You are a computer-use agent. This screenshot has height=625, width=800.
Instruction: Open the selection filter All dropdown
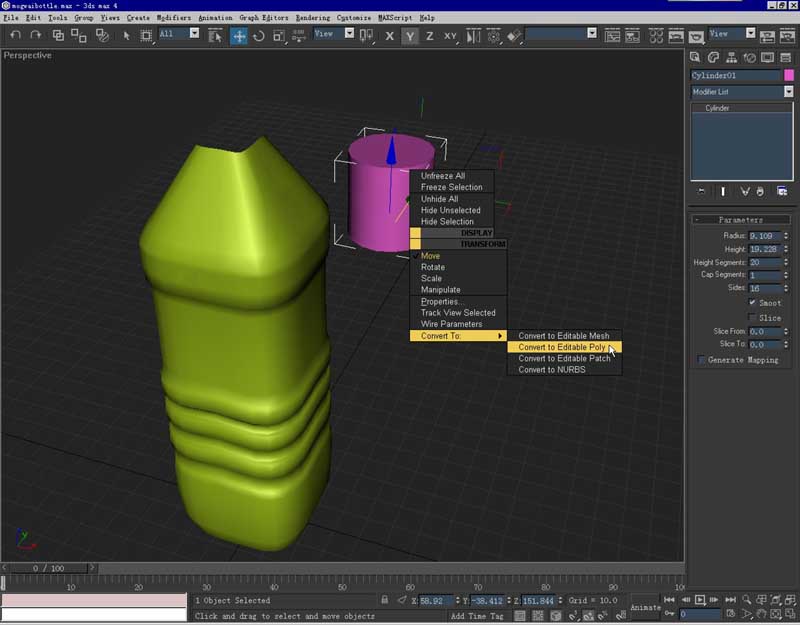point(193,34)
